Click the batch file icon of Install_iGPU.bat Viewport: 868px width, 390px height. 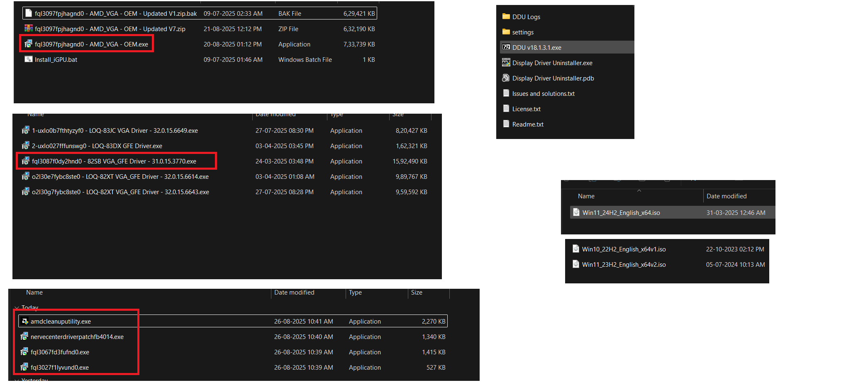28,59
